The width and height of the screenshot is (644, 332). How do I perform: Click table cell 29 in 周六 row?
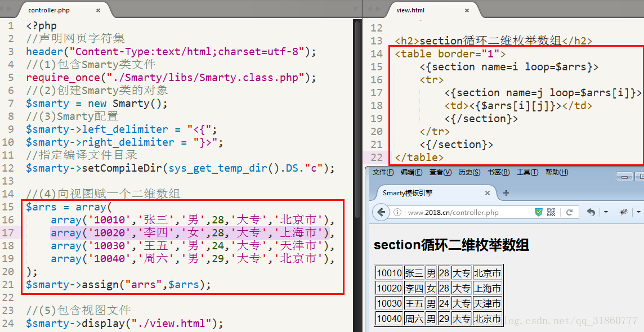[x=444, y=318]
